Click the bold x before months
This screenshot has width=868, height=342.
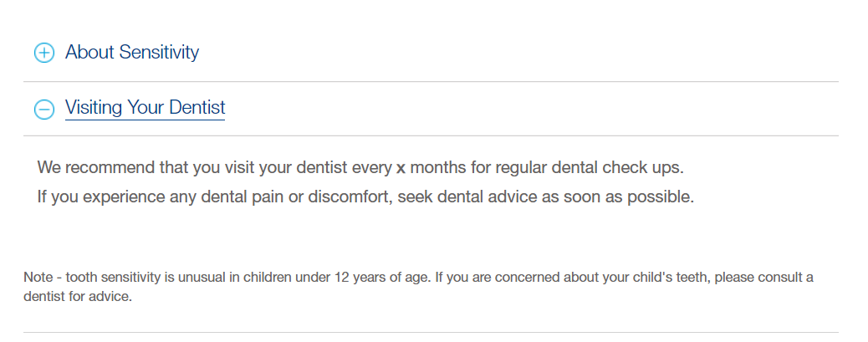[401, 168]
